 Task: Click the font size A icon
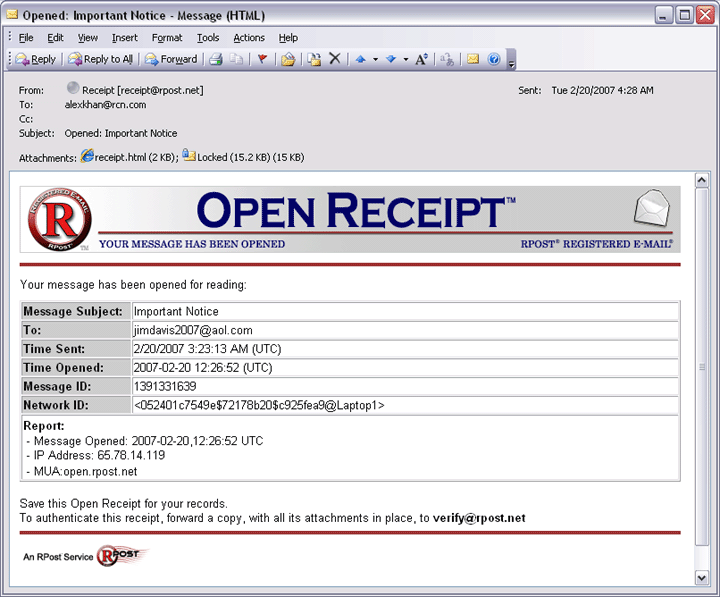pos(421,59)
